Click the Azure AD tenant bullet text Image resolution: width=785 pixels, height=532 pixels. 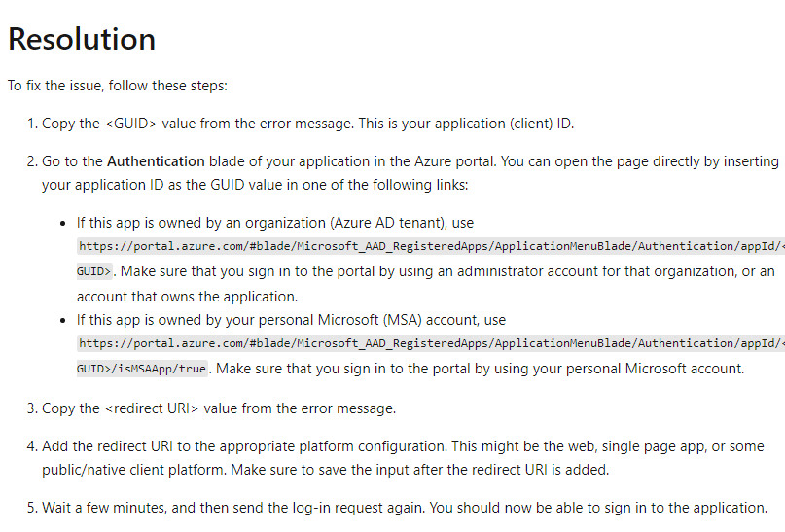point(275,223)
